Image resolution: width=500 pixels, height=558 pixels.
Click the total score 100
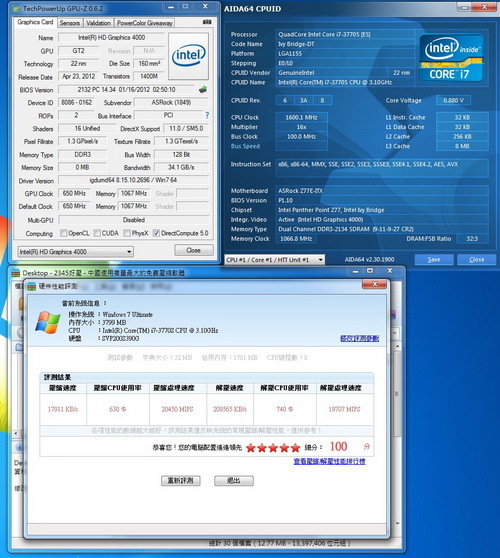click(338, 446)
